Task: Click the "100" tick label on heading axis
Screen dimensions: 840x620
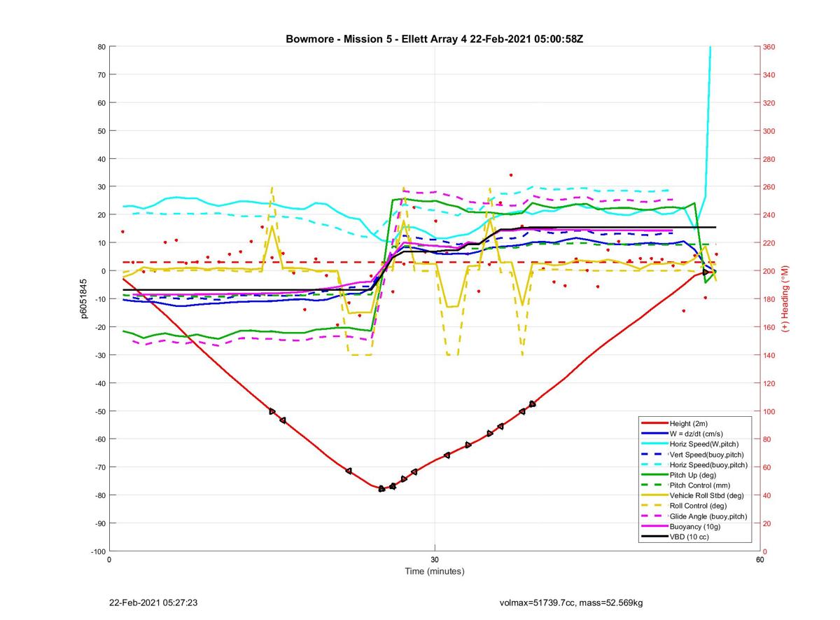Action: 769,411
